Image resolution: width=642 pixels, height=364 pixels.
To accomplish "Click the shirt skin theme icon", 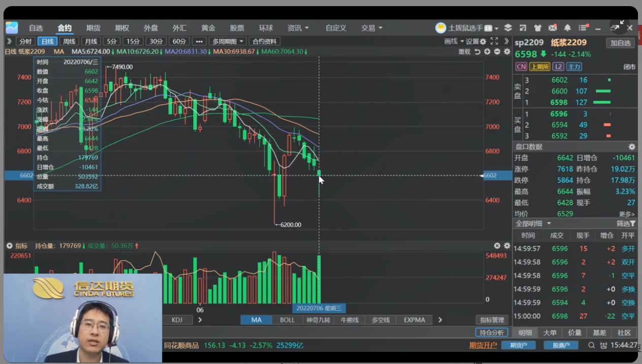I will click(538, 28).
